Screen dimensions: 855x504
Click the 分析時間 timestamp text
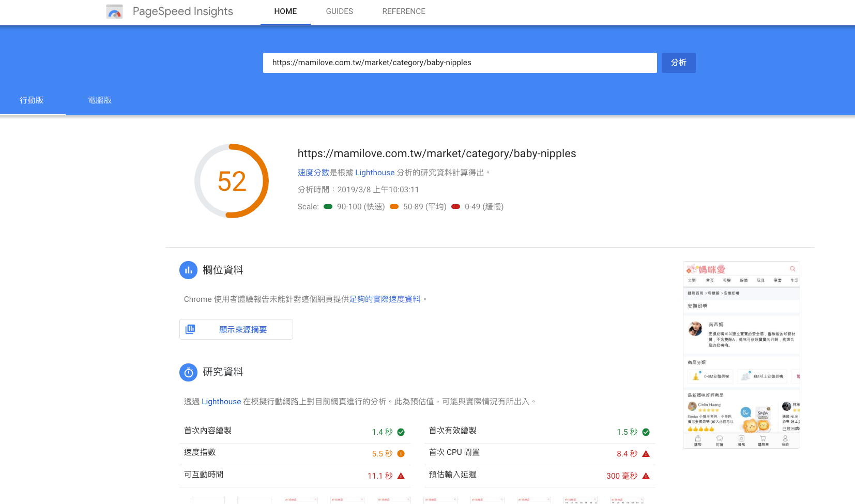358,190
